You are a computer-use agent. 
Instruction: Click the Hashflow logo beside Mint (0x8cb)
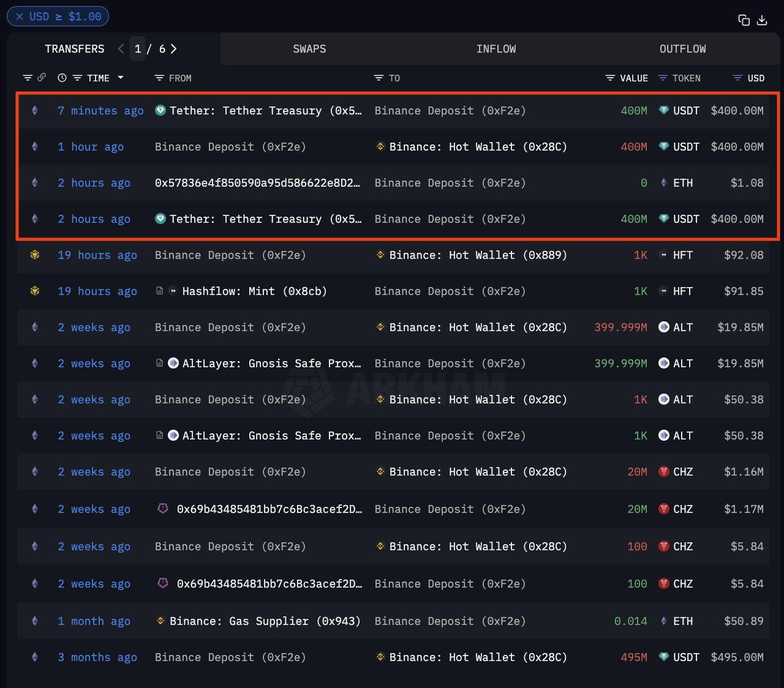pyautogui.click(x=173, y=291)
